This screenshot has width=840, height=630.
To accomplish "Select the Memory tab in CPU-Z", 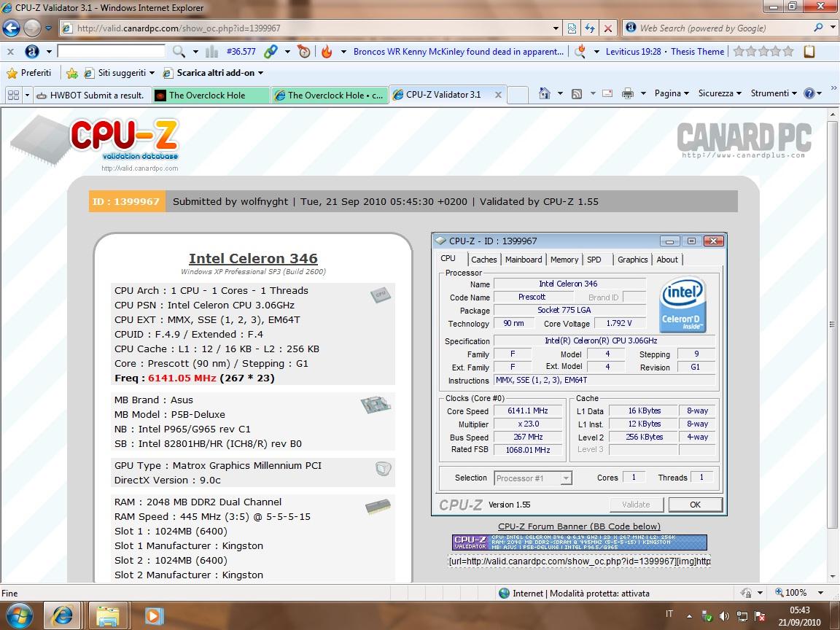I will pos(564,260).
